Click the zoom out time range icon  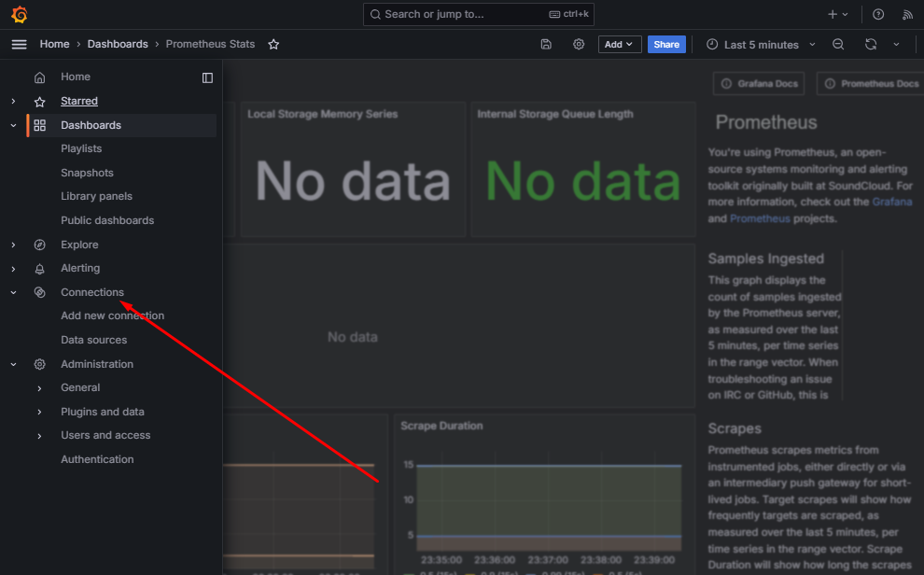click(x=838, y=44)
